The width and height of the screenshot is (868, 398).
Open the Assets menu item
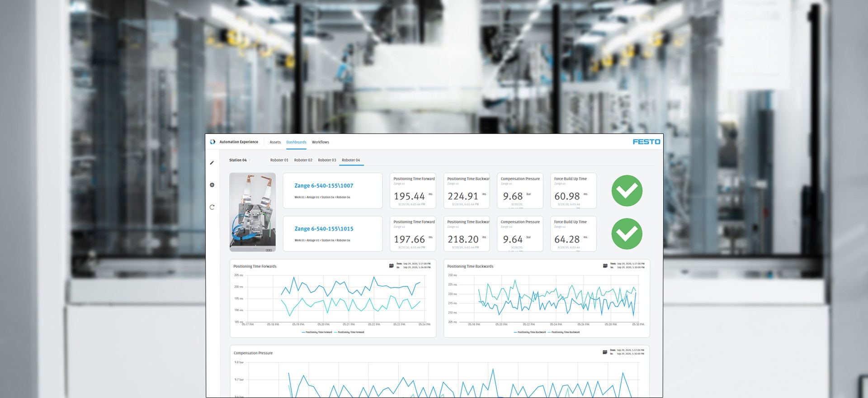point(275,142)
